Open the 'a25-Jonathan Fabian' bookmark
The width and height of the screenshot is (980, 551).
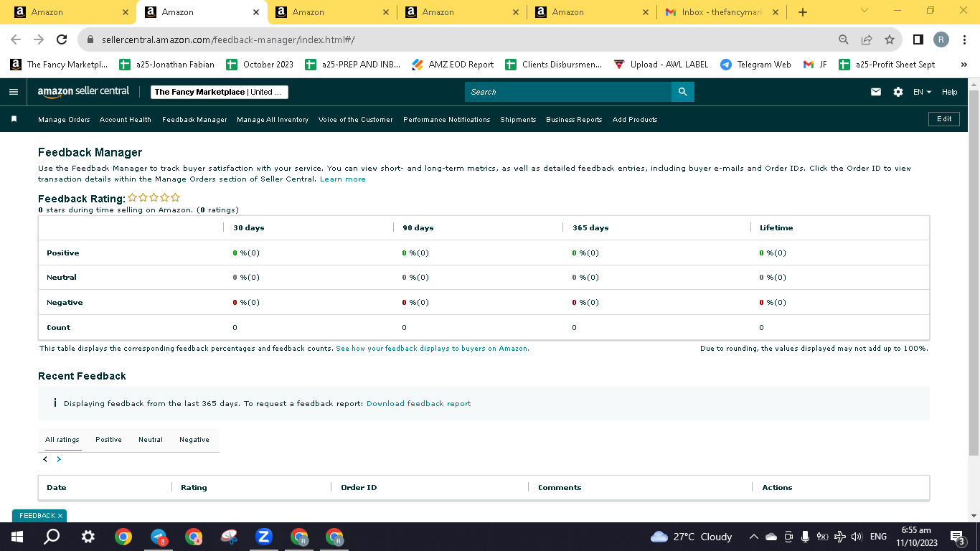click(166, 65)
